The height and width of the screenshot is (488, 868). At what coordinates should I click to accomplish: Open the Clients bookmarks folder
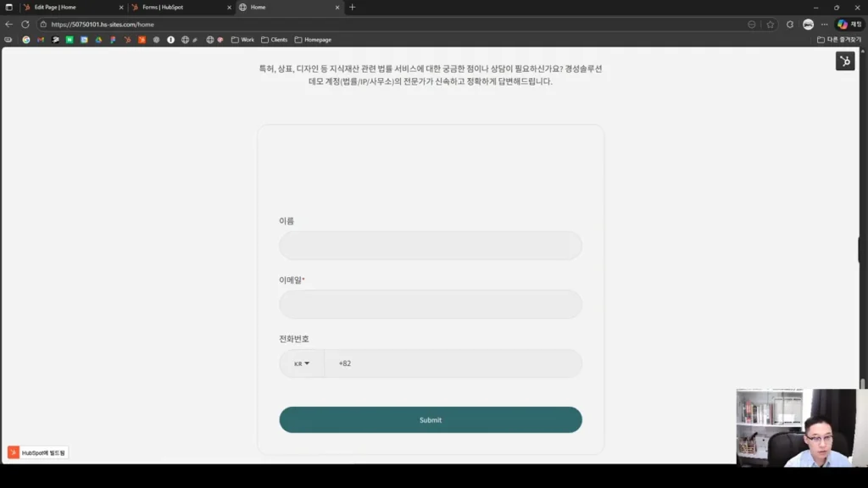coord(274,40)
